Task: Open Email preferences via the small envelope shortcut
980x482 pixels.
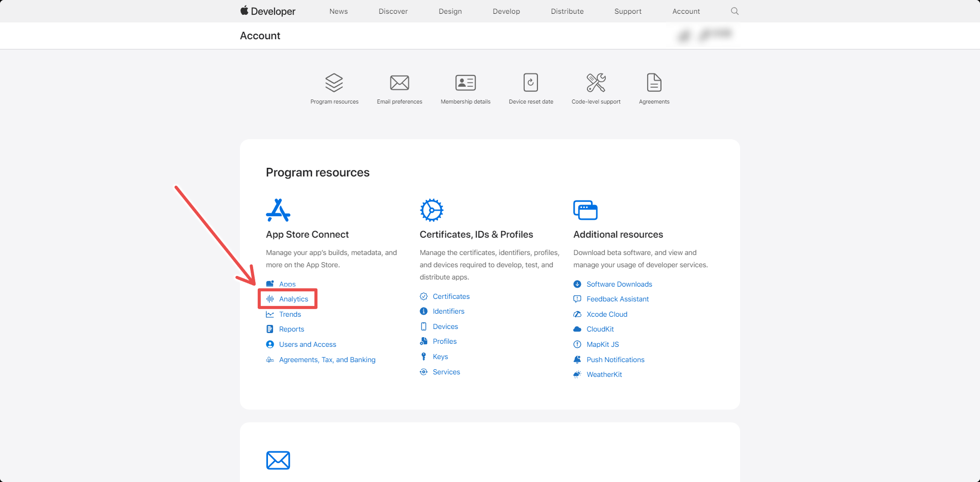Action: pyautogui.click(x=400, y=82)
